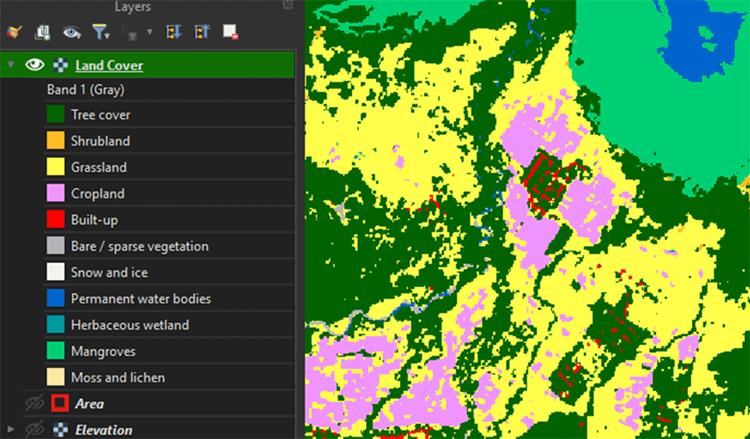The height and width of the screenshot is (439, 750).
Task: Collapse the Land Cover layer legend
Action: click(x=11, y=66)
